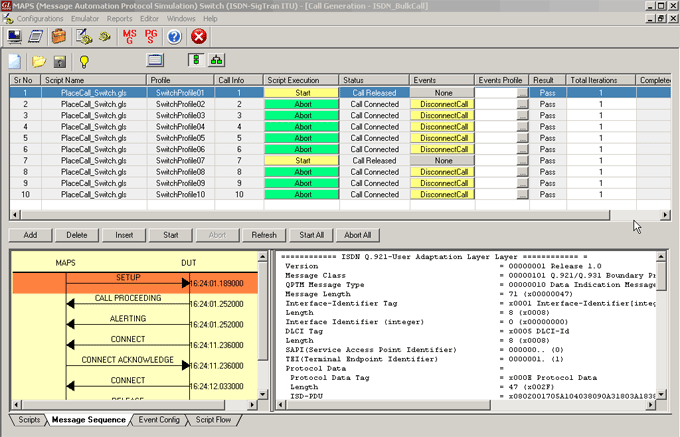Open Events Profile browse button for row 7

tap(522, 160)
